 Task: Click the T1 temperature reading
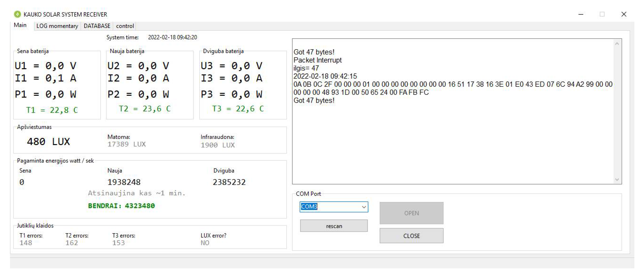tap(52, 110)
